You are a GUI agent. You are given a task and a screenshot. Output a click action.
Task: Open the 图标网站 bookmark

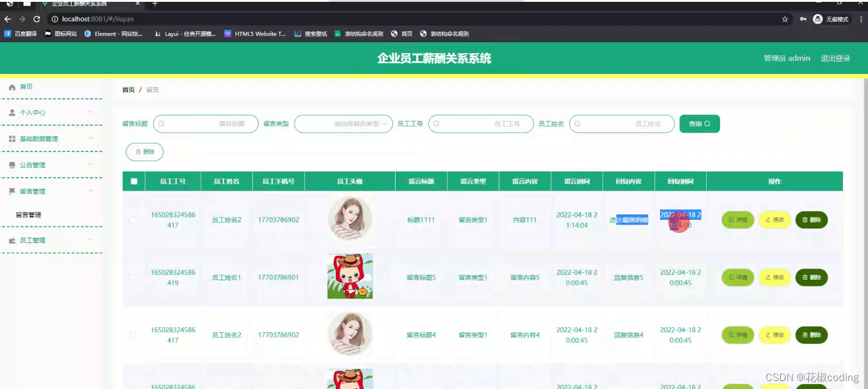(60, 34)
